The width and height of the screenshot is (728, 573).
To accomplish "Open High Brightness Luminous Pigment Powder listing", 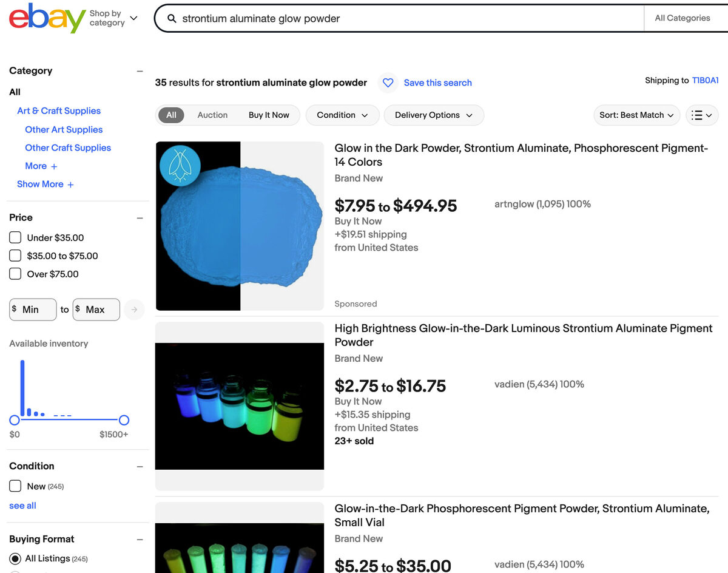I will tap(524, 336).
